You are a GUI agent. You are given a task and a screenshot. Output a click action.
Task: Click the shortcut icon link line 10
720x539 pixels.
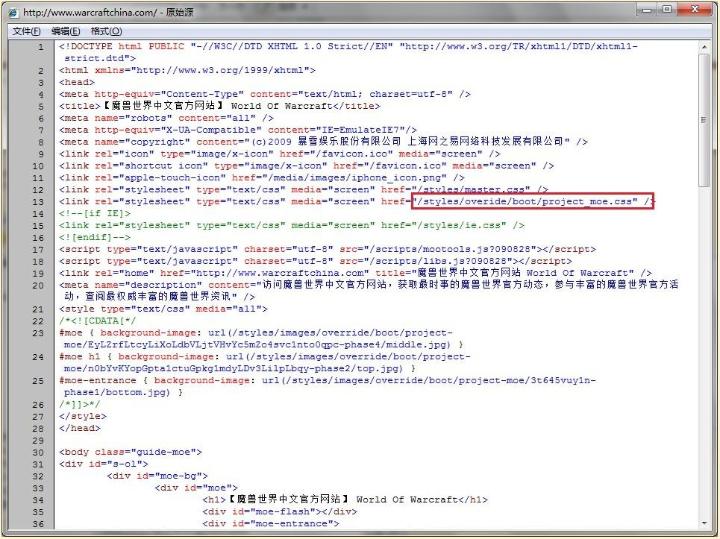point(306,166)
